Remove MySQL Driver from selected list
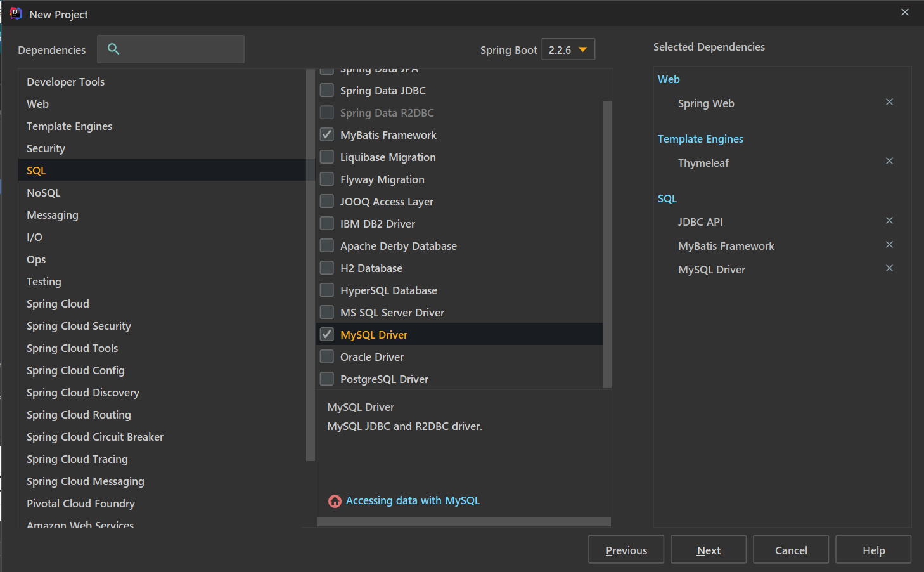 pos(889,268)
